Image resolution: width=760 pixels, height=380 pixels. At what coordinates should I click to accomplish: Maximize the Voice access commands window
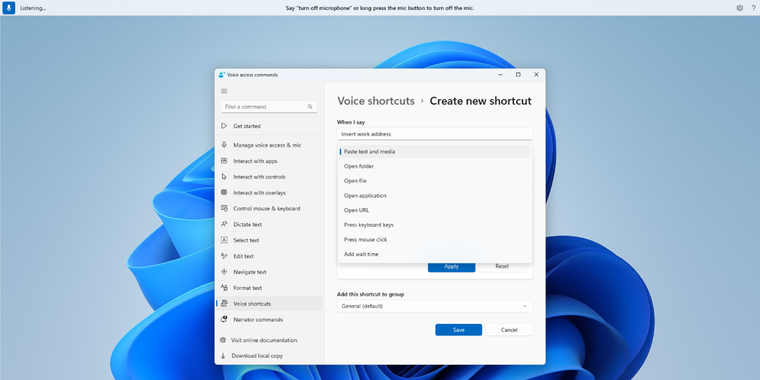pyautogui.click(x=518, y=75)
